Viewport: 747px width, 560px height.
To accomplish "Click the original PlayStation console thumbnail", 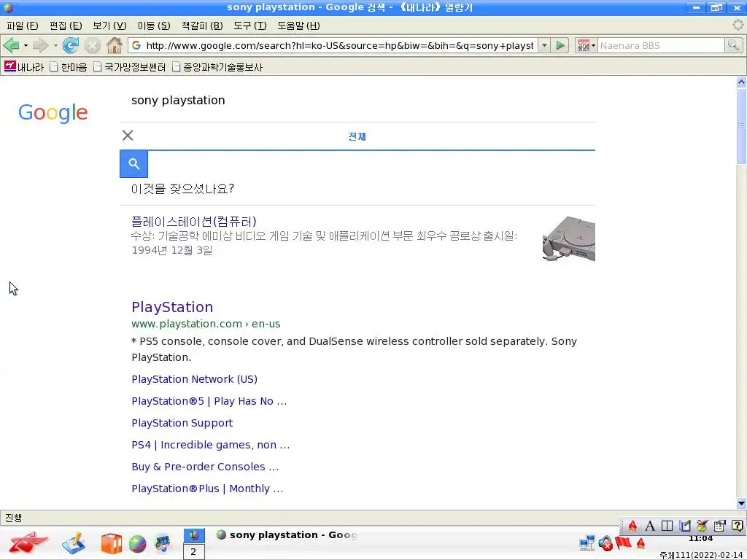I will pos(569,238).
